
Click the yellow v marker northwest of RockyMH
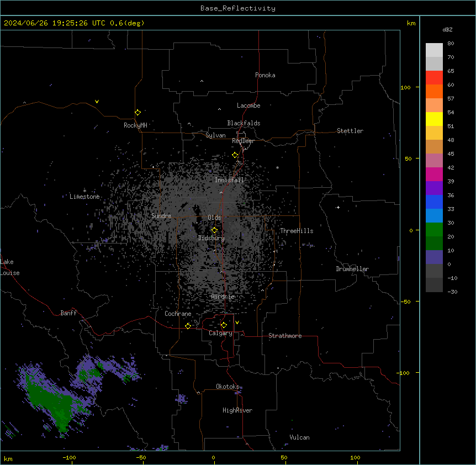point(97,102)
